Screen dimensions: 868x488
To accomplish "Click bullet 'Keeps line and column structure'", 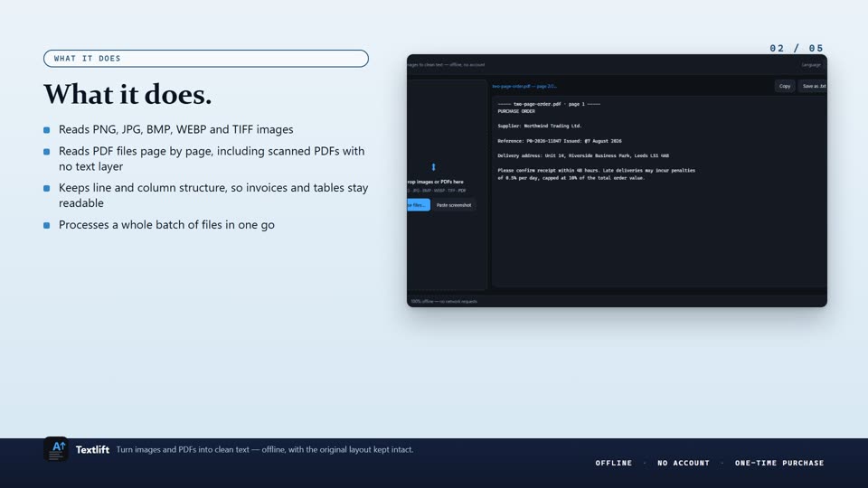I will 213,195.
